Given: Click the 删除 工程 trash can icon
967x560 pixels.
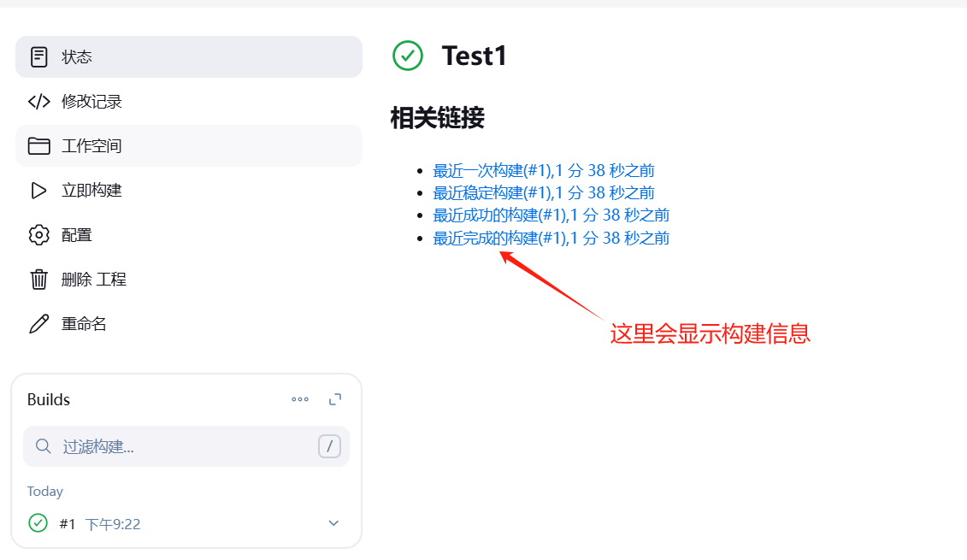Looking at the screenshot, I should pos(38,280).
